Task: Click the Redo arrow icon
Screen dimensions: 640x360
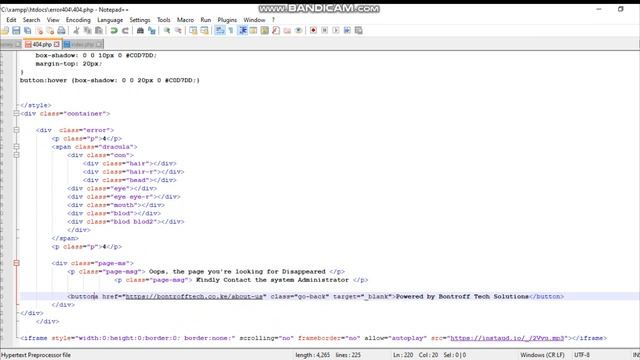Action: coord(125,31)
